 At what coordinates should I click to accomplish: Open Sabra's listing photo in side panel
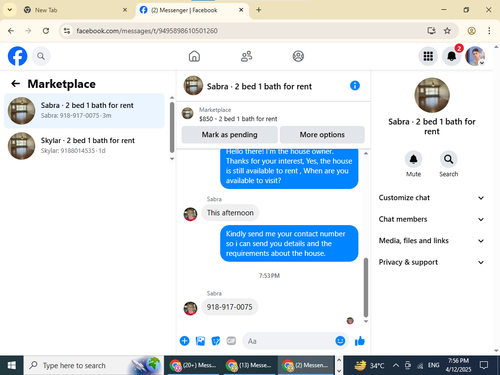point(432,95)
